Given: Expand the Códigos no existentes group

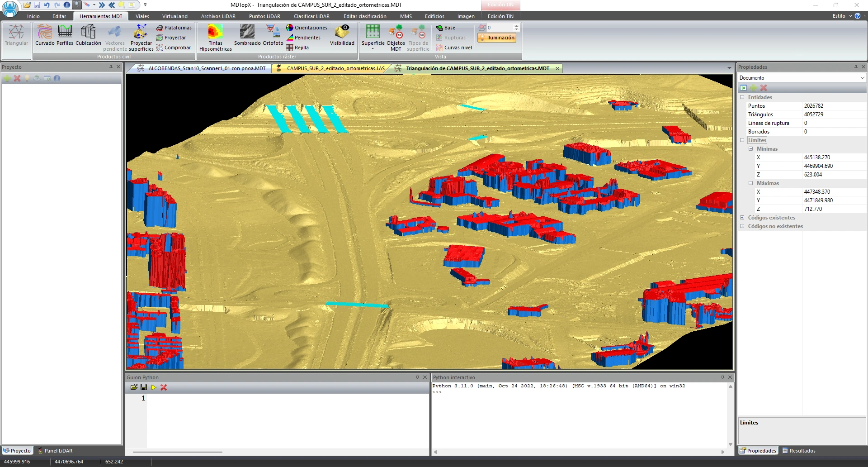Looking at the screenshot, I should (x=742, y=226).
